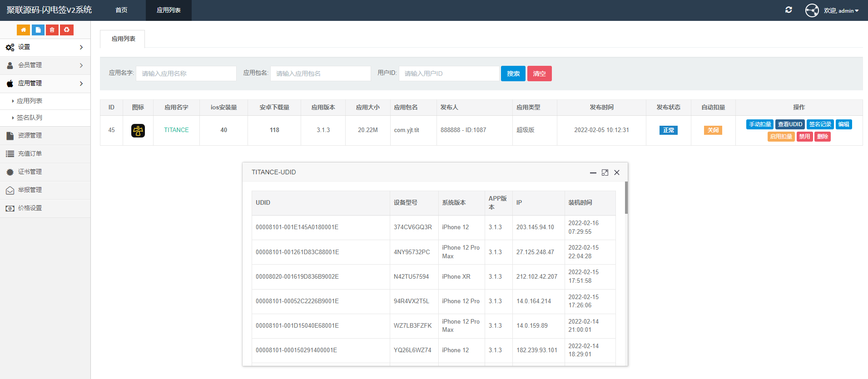Click the 搜索 button
Viewport: 868px width, 379px height.
pos(513,74)
